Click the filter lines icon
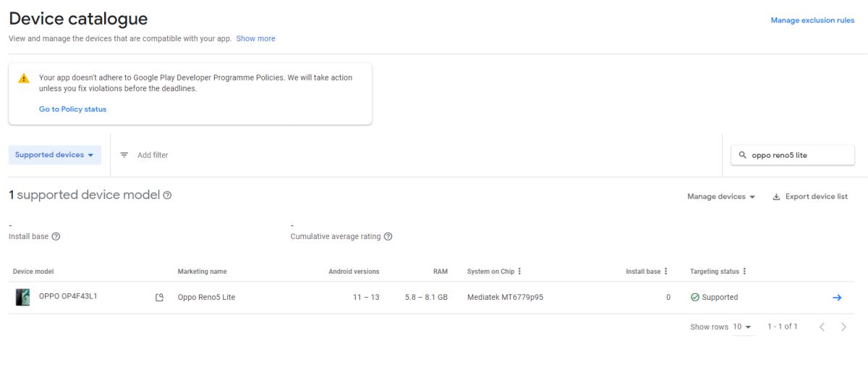868x386 pixels. click(124, 155)
